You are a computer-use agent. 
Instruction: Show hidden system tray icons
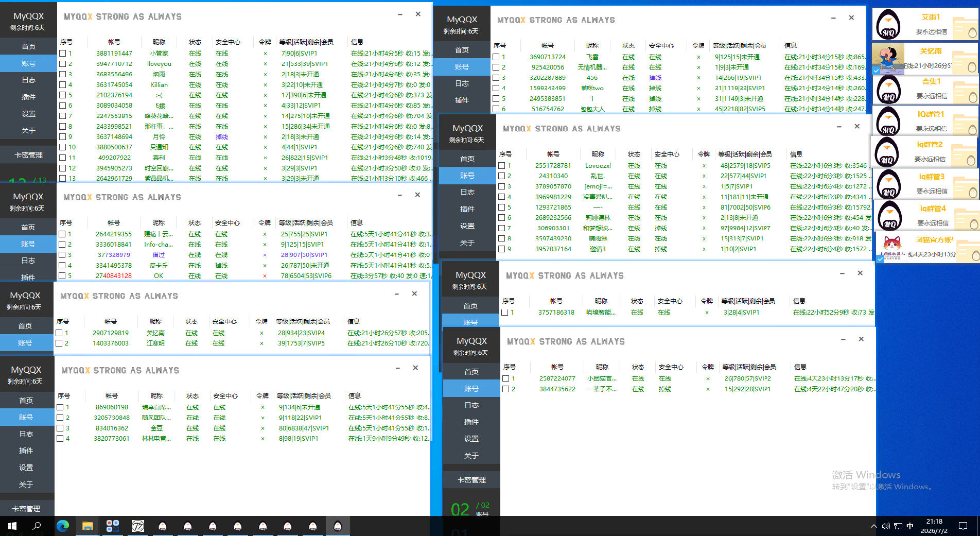click(873, 526)
